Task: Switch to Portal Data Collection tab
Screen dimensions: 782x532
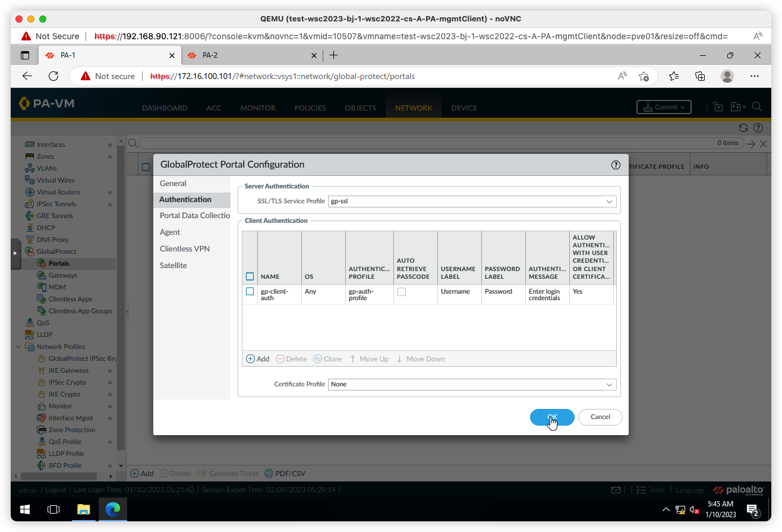Action: 195,216
